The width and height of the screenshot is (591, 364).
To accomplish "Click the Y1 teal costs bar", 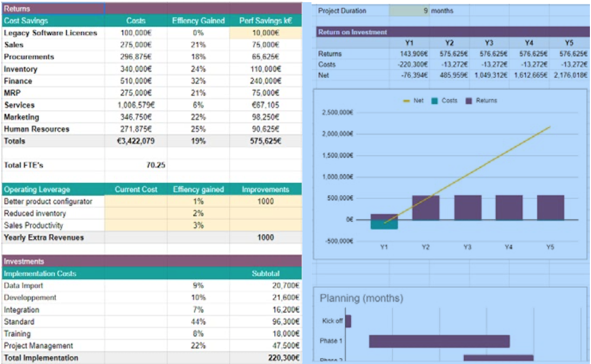I will click(384, 224).
